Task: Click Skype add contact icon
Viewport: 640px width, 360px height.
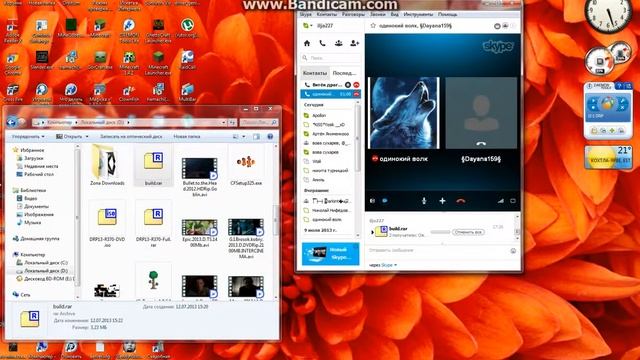Action: pyautogui.click(x=354, y=43)
